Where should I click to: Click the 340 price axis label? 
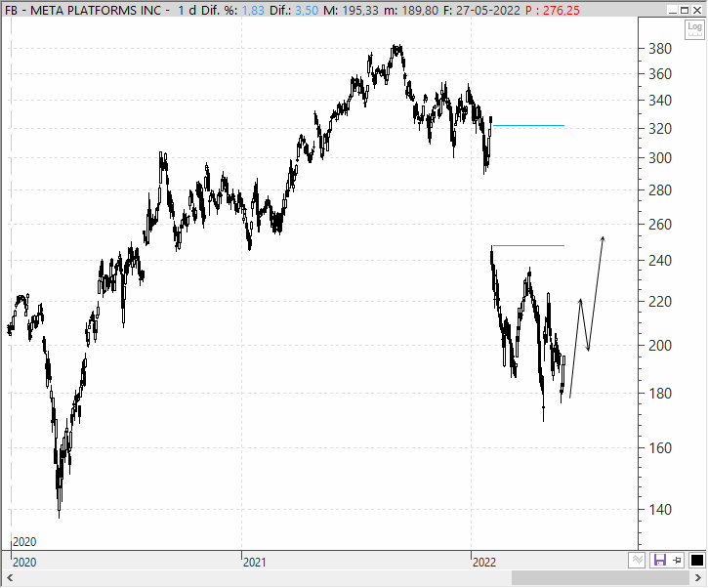coord(660,101)
